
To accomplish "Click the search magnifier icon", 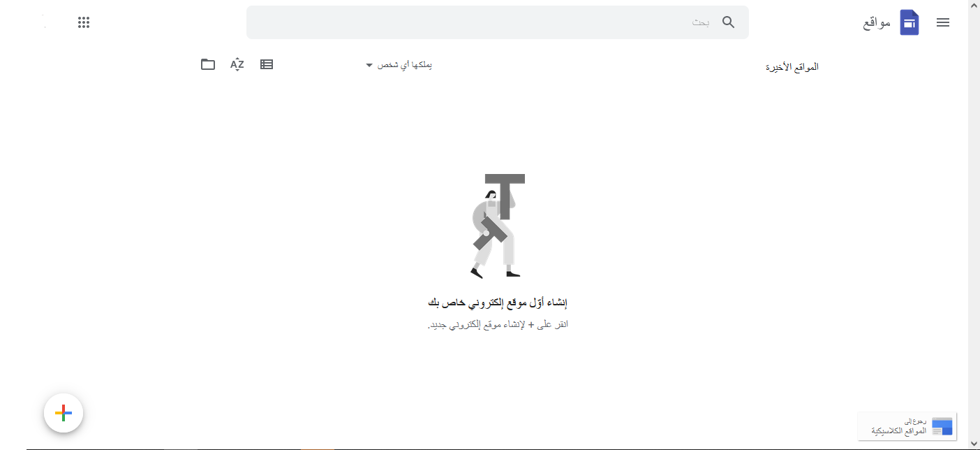I will pos(728,22).
